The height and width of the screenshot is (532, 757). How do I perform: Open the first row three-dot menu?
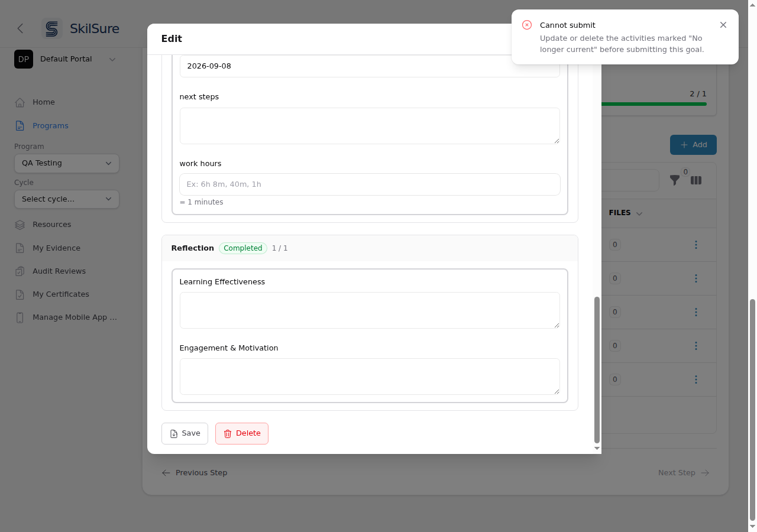click(696, 245)
